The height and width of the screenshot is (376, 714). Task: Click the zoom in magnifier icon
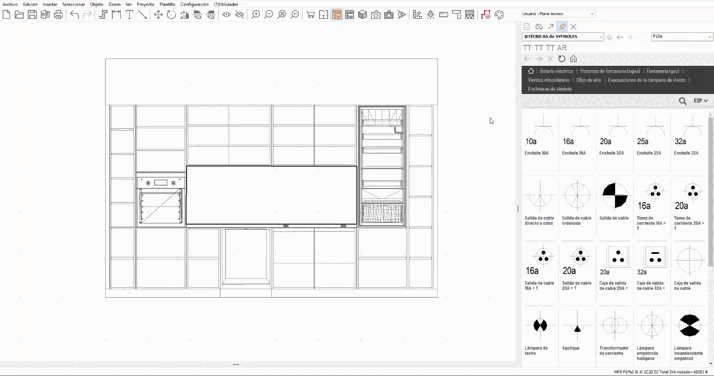(255, 15)
